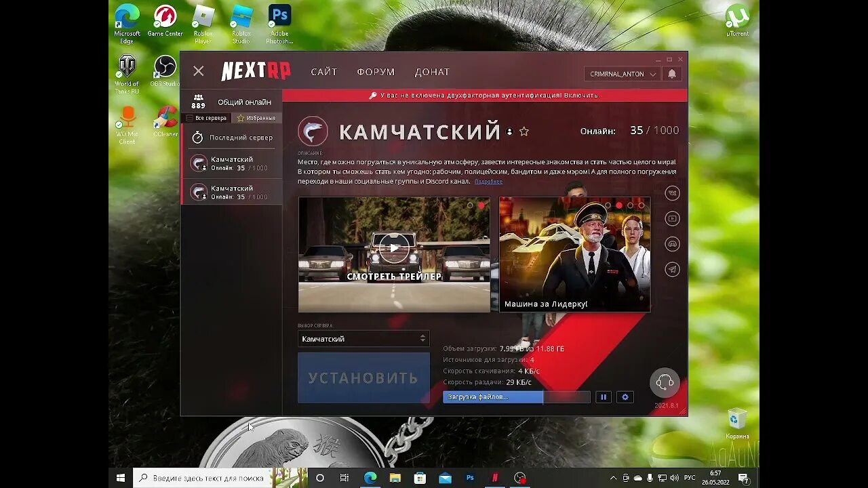Viewport: 868px width, 488px height.
Task: Select the Roblox Studio desktop icon
Action: click(241, 24)
